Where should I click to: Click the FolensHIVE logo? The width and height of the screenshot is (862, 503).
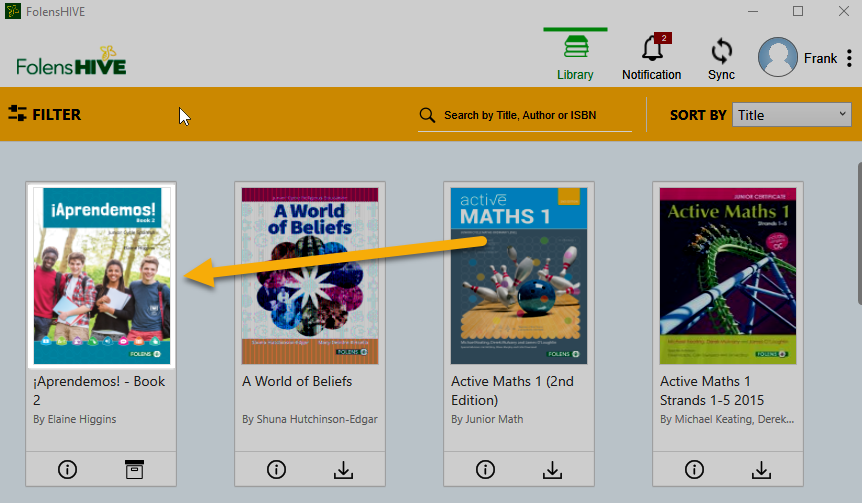pyautogui.click(x=71, y=62)
